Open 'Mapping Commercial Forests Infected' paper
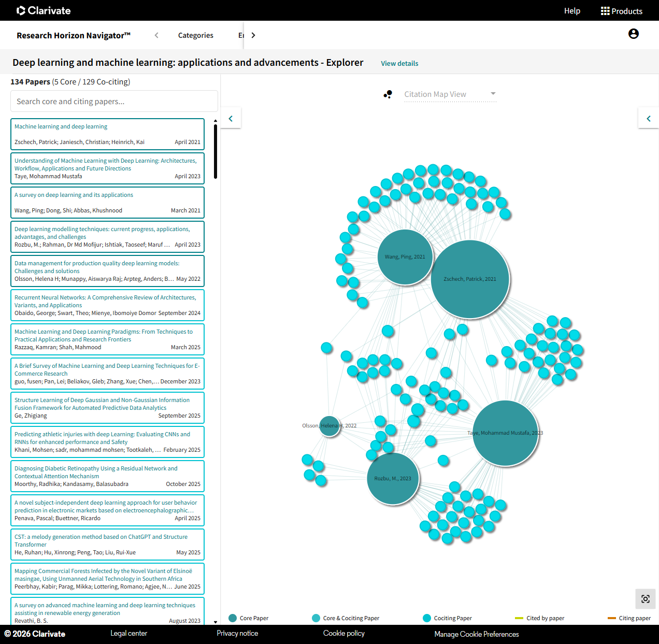The width and height of the screenshot is (659, 644). click(x=107, y=579)
